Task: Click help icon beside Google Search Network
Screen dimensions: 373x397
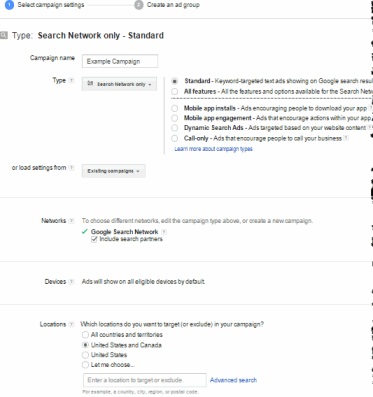Action: click(164, 232)
